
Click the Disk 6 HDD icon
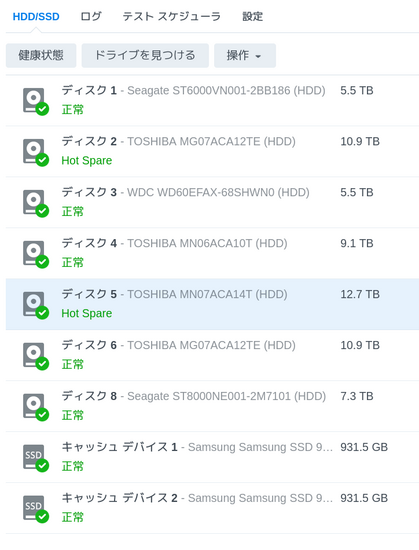tap(35, 356)
